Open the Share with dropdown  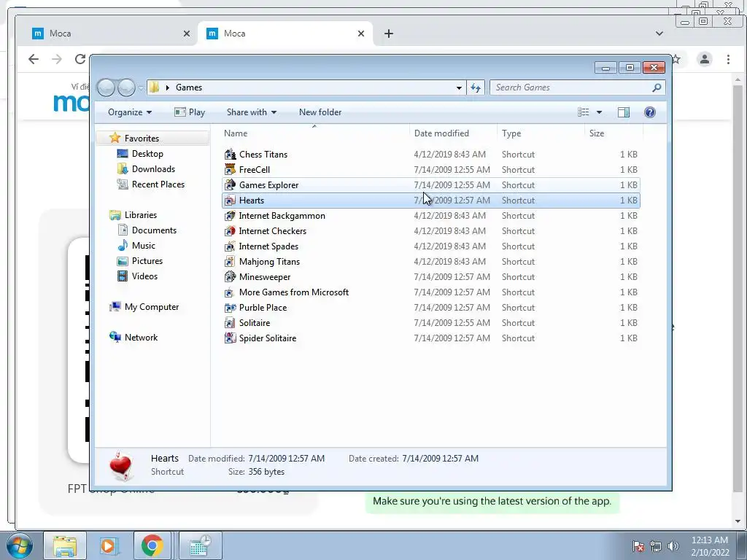pyautogui.click(x=252, y=112)
